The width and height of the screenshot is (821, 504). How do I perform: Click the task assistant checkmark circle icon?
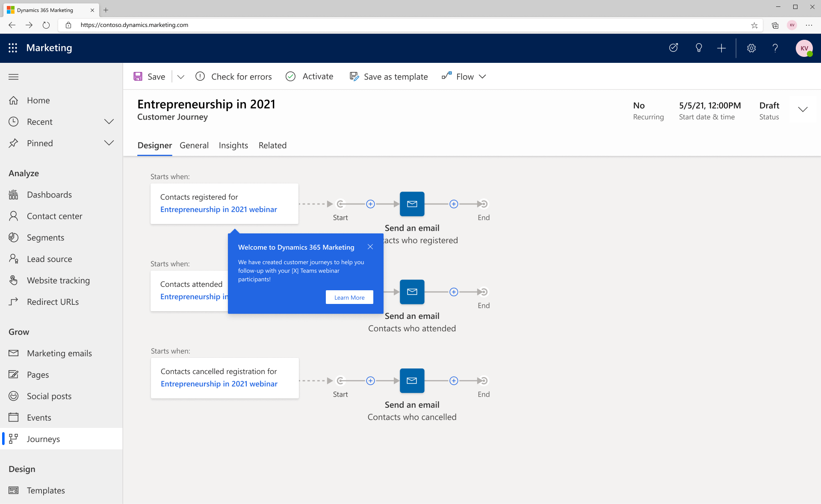(673, 48)
